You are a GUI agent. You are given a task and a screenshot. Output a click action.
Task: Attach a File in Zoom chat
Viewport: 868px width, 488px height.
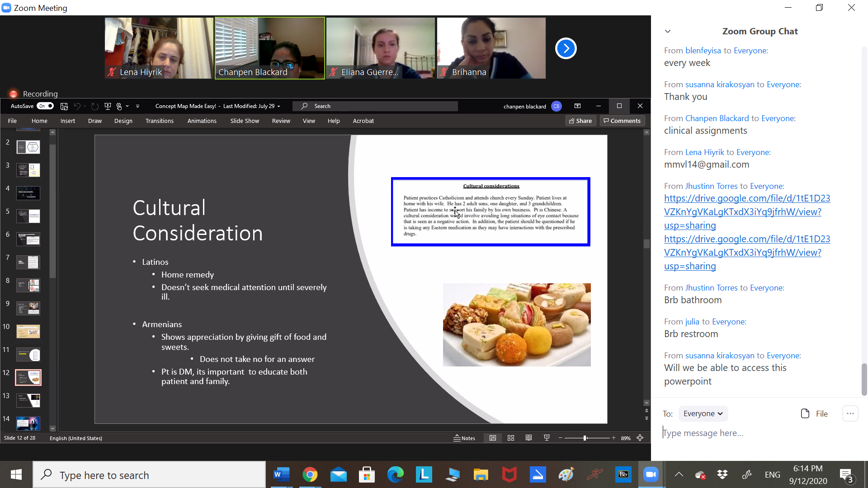814,413
